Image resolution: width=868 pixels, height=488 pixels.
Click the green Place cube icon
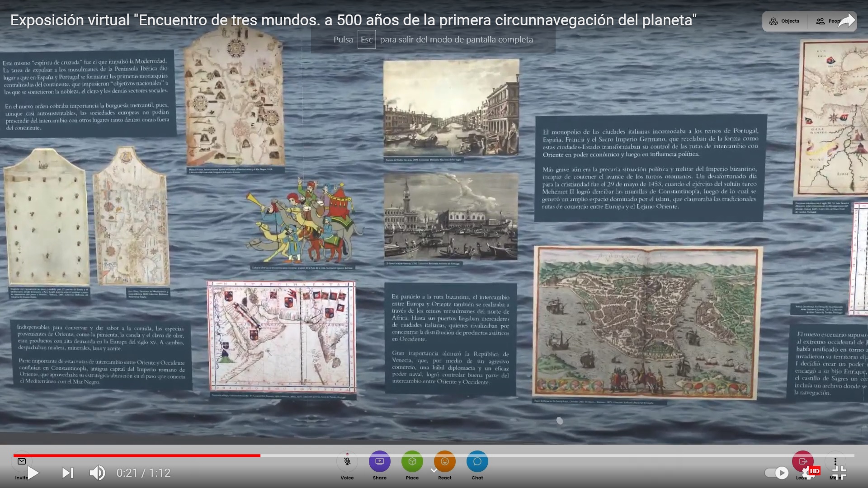point(412,461)
